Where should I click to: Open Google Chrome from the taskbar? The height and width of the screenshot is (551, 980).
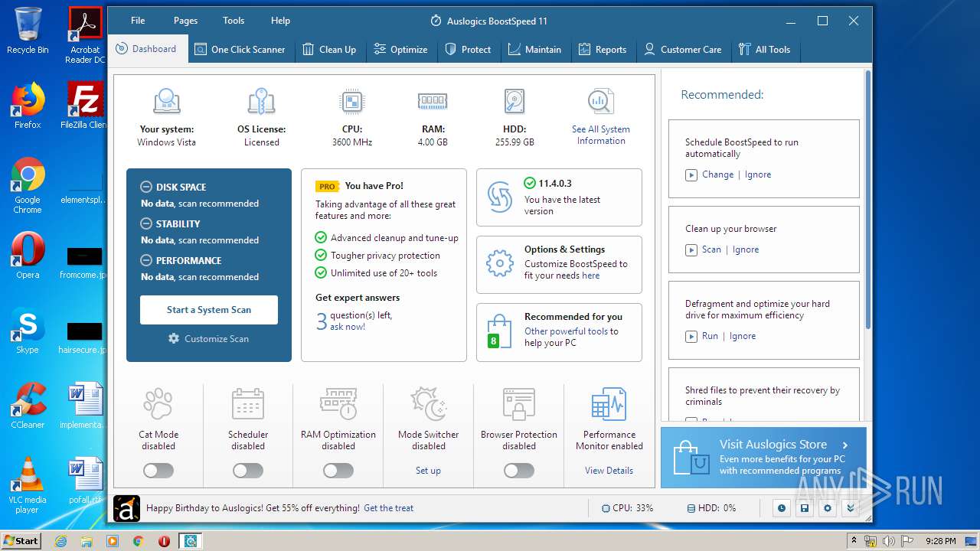pos(138,541)
